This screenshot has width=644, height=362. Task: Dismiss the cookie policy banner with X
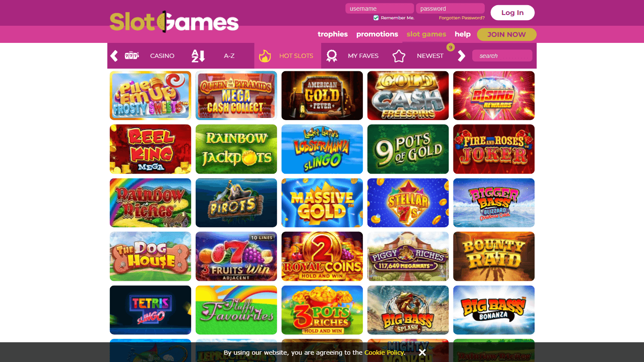click(x=422, y=352)
